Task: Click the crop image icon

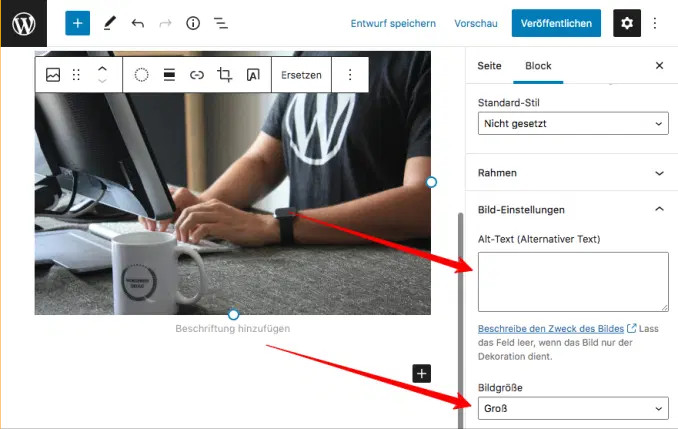Action: [225, 75]
